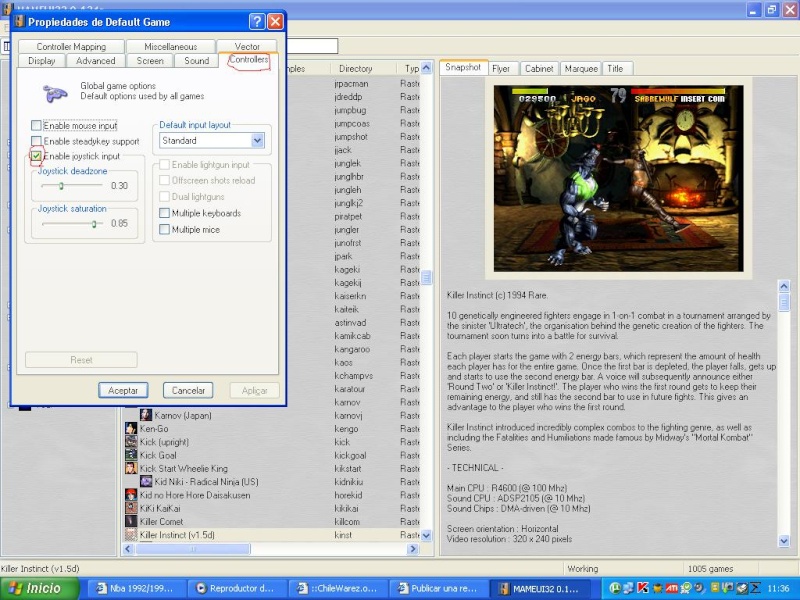The image size is (800, 600).
Task: Click the camera device tray icon
Action: [x=727, y=588]
